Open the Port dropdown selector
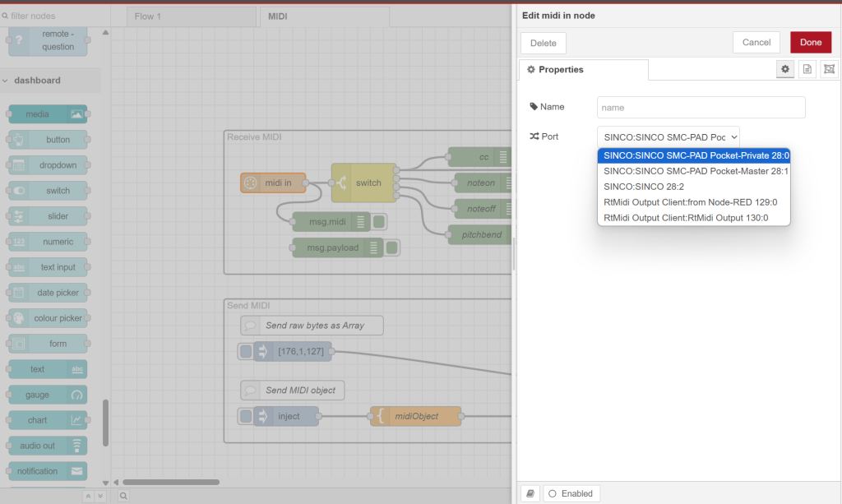842x504 pixels. tap(668, 136)
